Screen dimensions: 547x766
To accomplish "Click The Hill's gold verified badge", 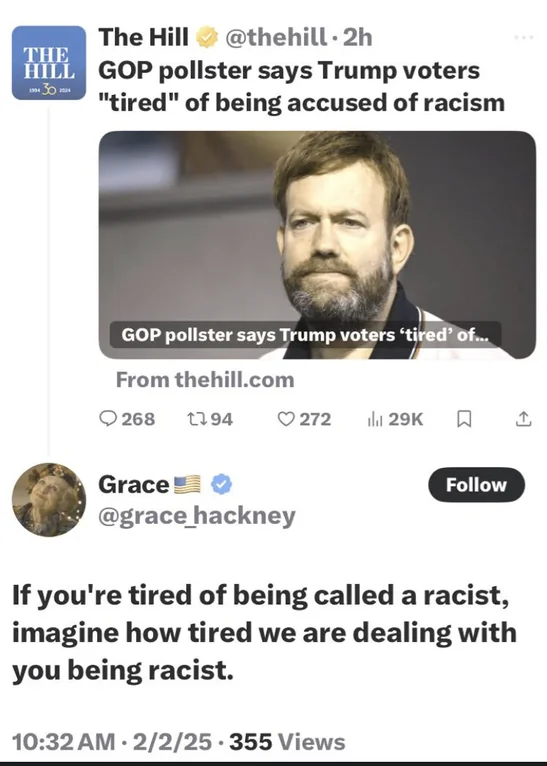I will (x=207, y=38).
